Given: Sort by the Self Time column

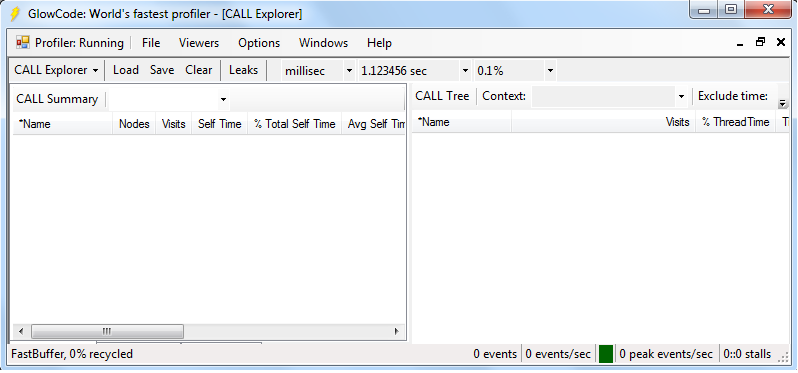Looking at the screenshot, I should coord(219,124).
